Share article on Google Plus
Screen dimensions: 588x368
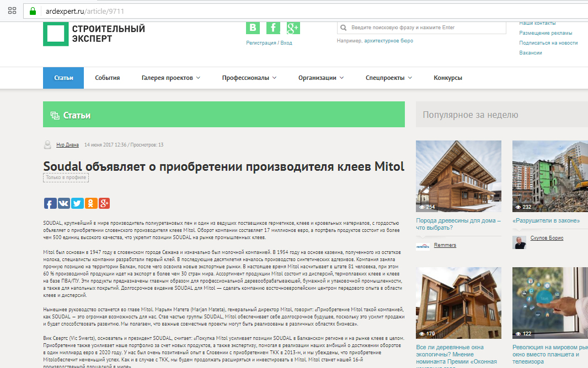[x=104, y=203]
